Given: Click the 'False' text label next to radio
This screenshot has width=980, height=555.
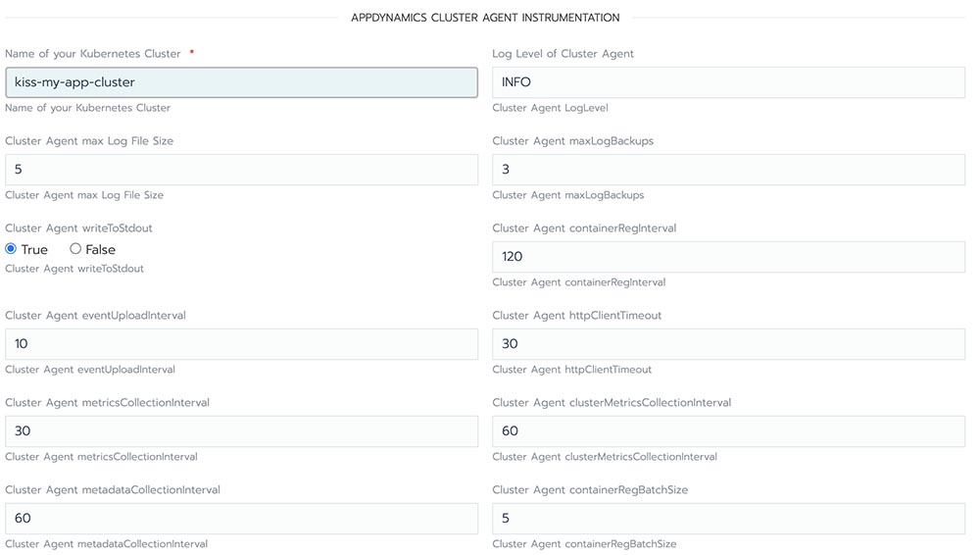Looking at the screenshot, I should (x=100, y=250).
